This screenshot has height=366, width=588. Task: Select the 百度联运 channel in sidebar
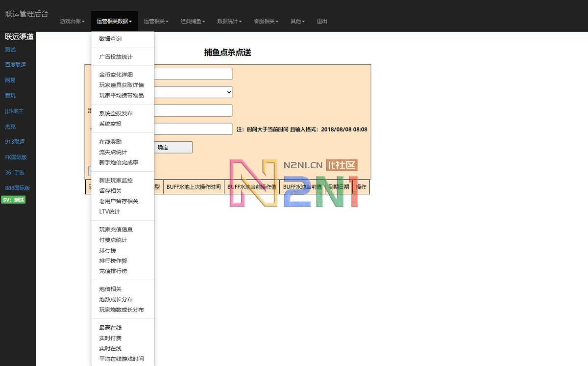(x=16, y=65)
